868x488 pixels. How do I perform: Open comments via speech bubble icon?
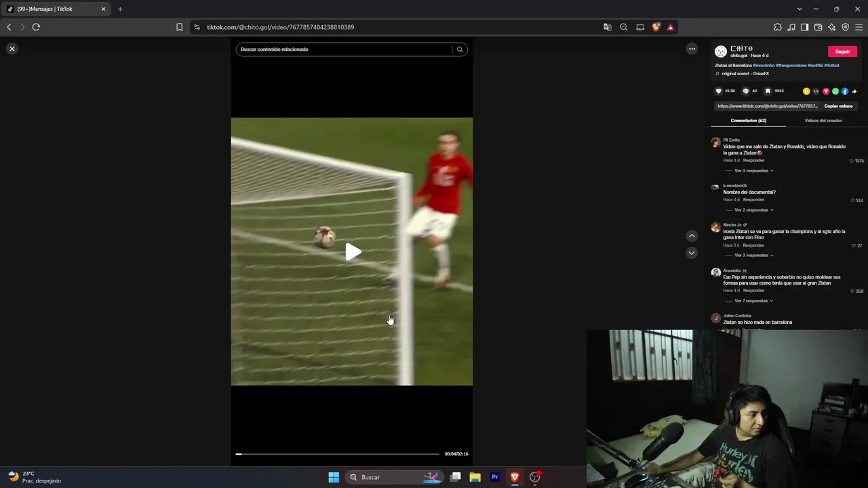click(x=746, y=91)
